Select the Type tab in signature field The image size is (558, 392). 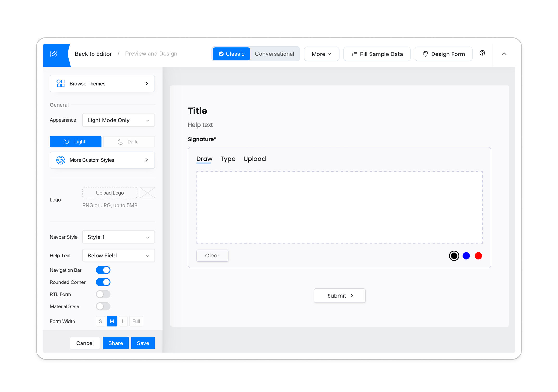coord(228,159)
